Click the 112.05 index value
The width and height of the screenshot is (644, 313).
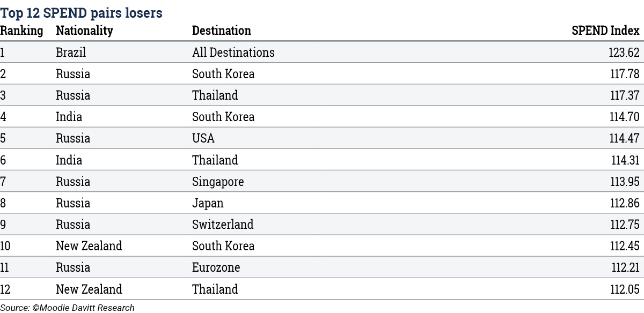click(x=624, y=289)
